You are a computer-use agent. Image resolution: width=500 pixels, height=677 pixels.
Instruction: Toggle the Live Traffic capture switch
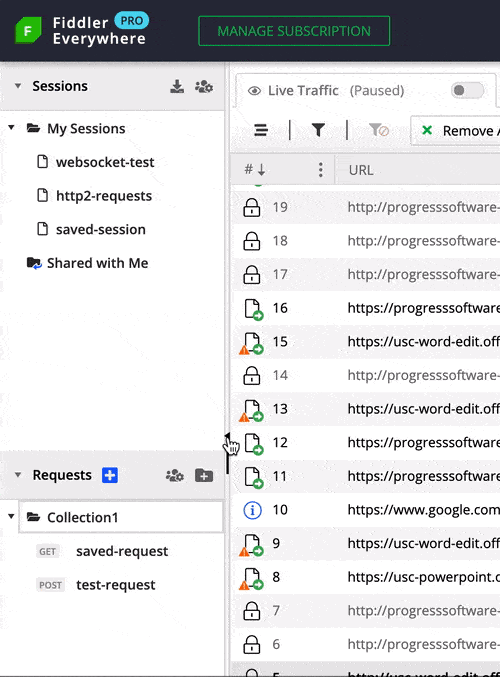[x=467, y=90]
